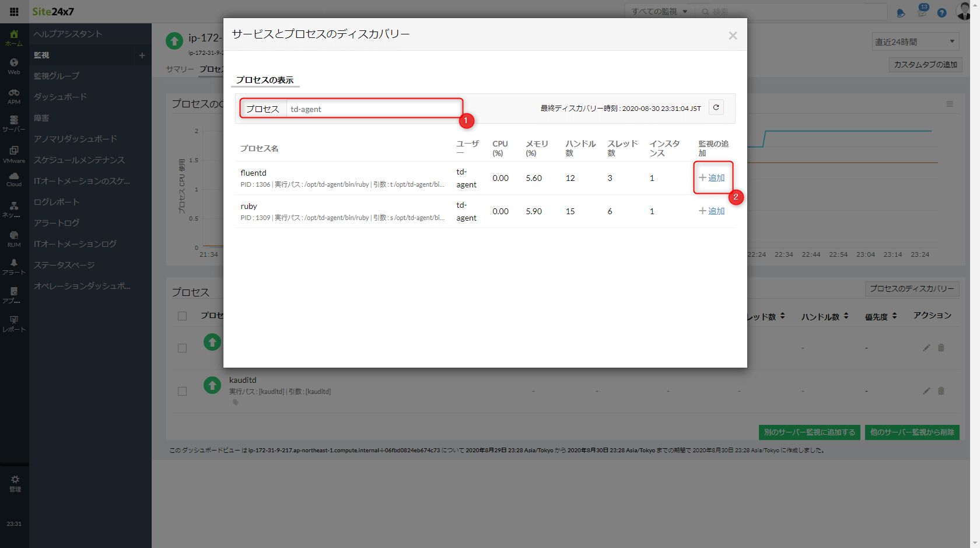
Task: Open the 直近24時間 time range dropdown
Action: (915, 41)
